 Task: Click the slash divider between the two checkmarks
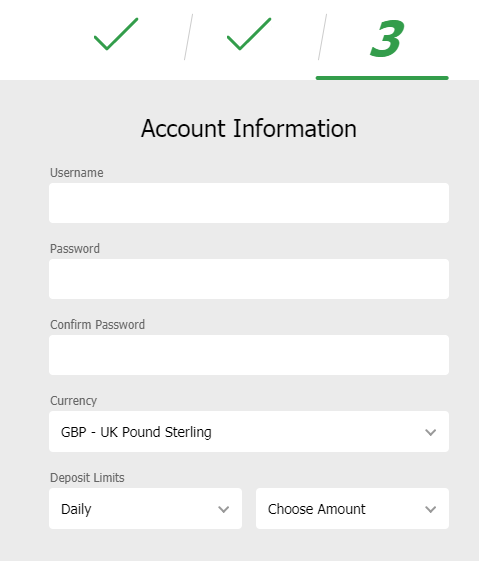click(189, 37)
